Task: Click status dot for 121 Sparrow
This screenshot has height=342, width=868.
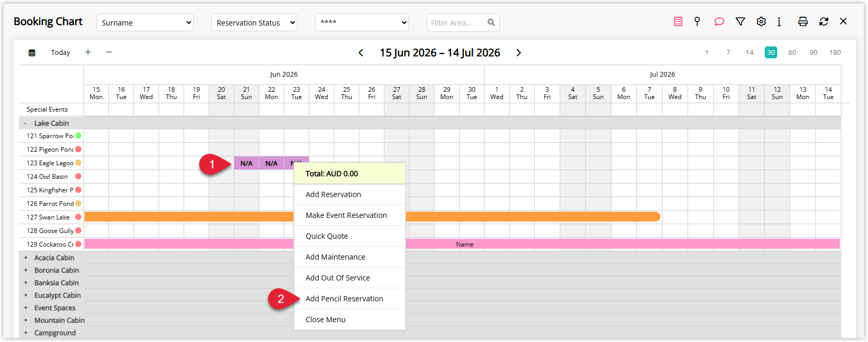Action: point(78,136)
